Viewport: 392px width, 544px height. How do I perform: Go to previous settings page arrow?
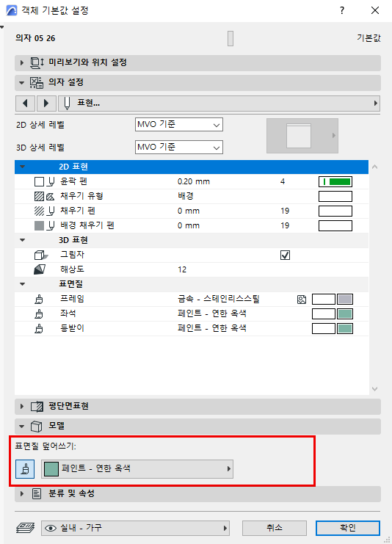pyautogui.click(x=25, y=104)
